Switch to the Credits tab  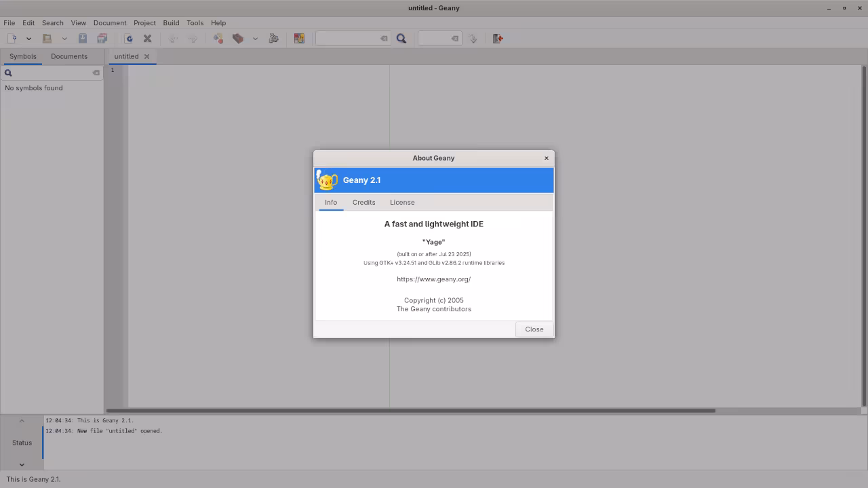(x=363, y=202)
